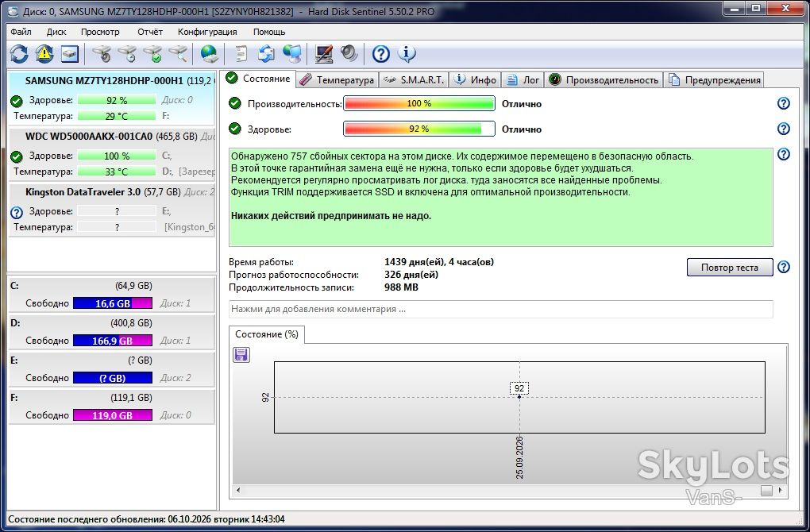810x532 pixels.
Task: Switch to the Инфо tab
Action: tap(475, 79)
